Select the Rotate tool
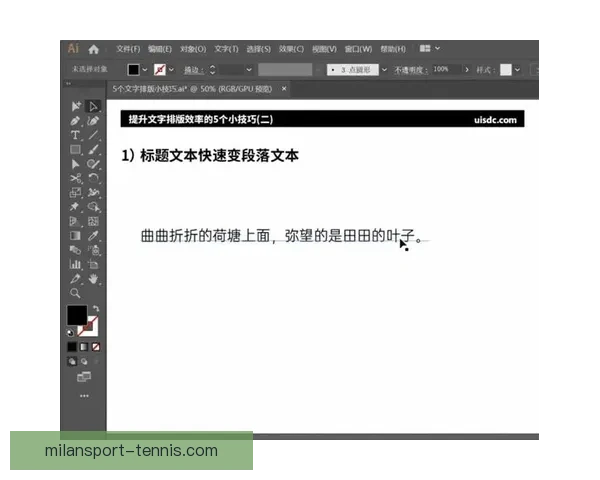Image resolution: width=600 pixels, height=480 pixels. coord(93,178)
